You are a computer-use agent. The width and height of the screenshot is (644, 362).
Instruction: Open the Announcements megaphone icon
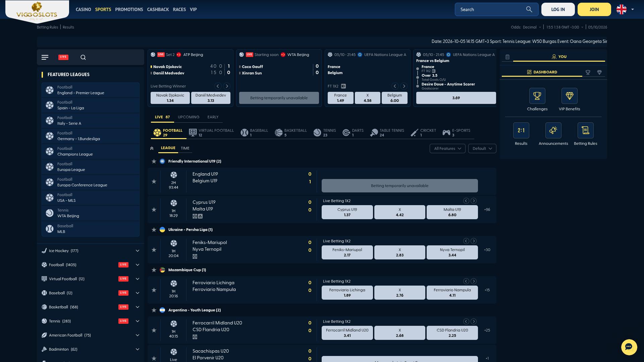553,130
